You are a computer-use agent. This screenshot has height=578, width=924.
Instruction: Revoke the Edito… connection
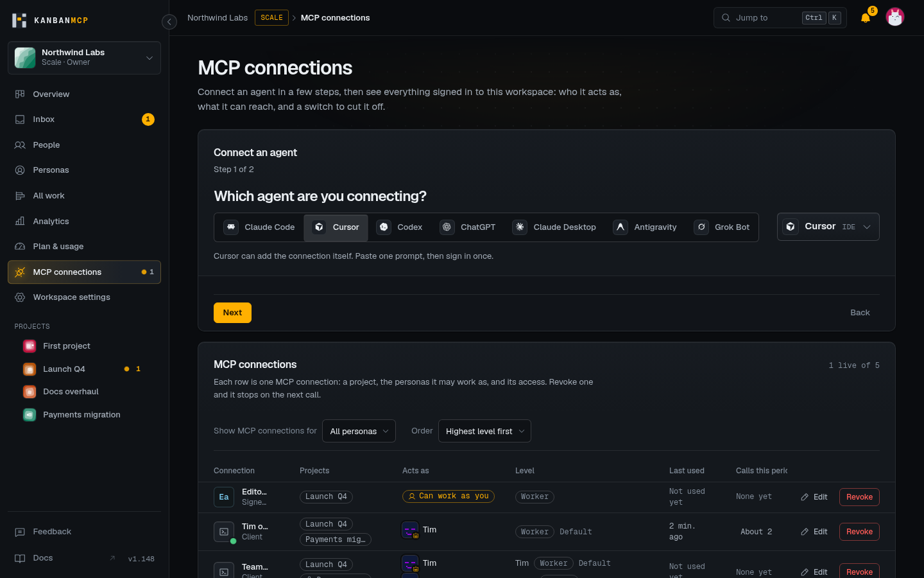859,497
